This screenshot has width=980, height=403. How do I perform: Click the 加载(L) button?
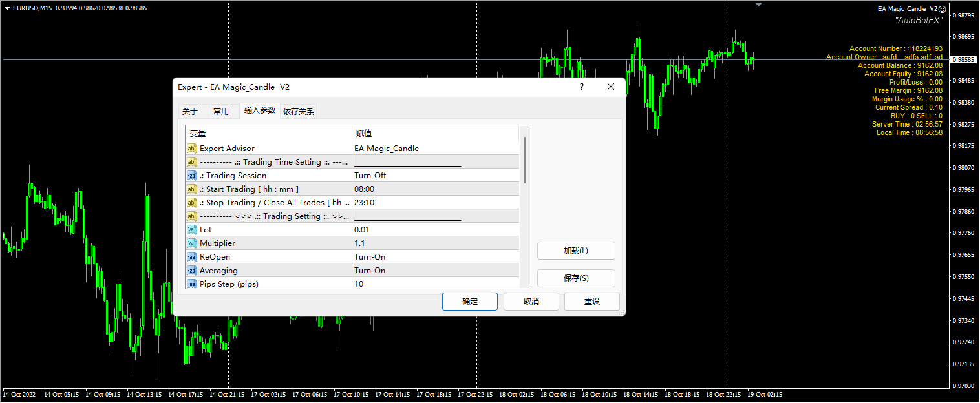pos(575,251)
